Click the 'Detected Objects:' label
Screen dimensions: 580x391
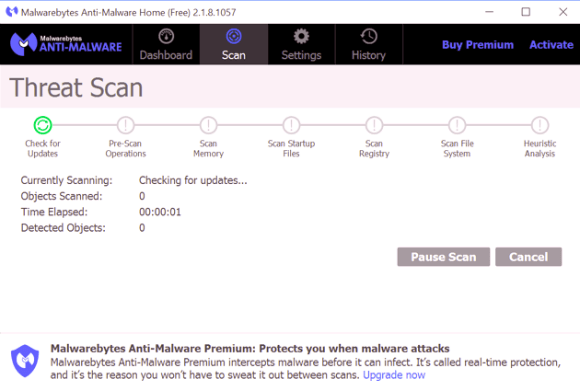click(x=63, y=228)
